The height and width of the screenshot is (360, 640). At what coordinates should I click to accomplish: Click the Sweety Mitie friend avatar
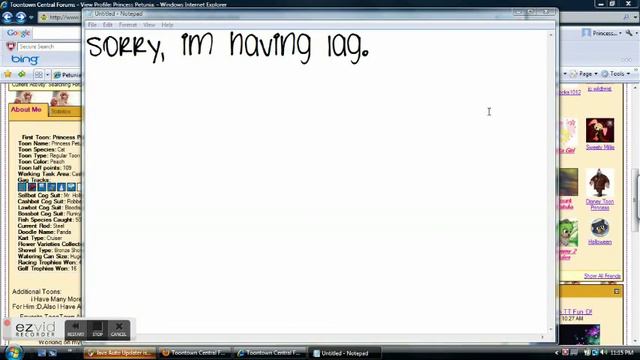tap(600, 130)
